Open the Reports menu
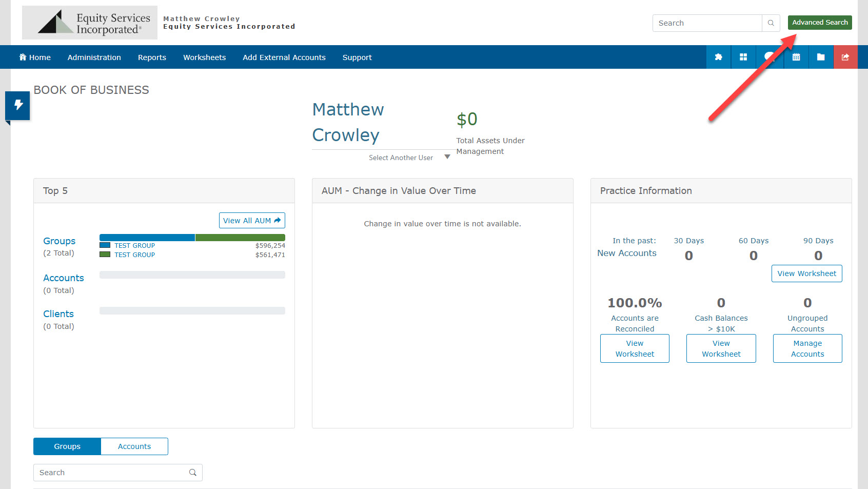The height and width of the screenshot is (489, 868). (x=152, y=57)
